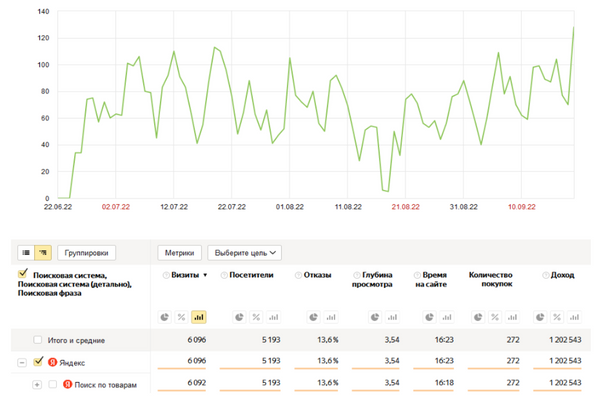The height and width of the screenshot is (400, 603).
Task: Open help hint next to Посетители
Action: (224, 275)
